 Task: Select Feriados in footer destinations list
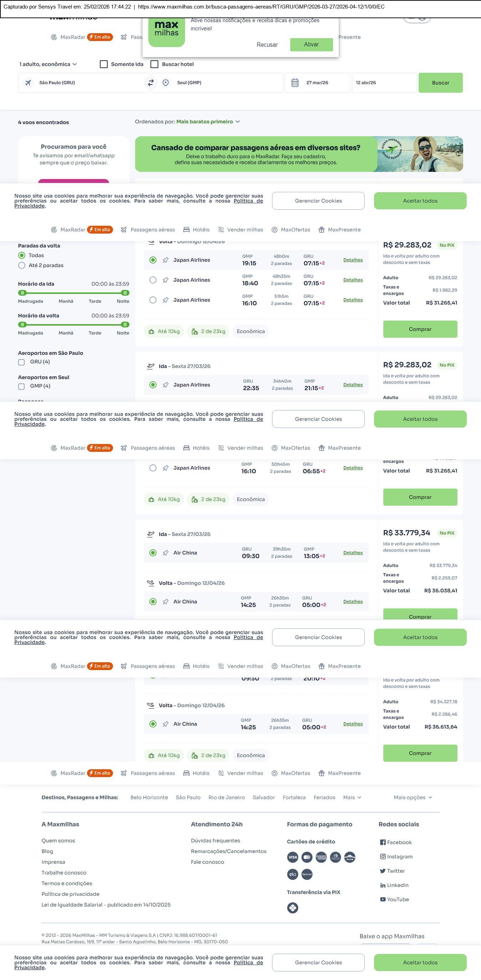tap(324, 797)
